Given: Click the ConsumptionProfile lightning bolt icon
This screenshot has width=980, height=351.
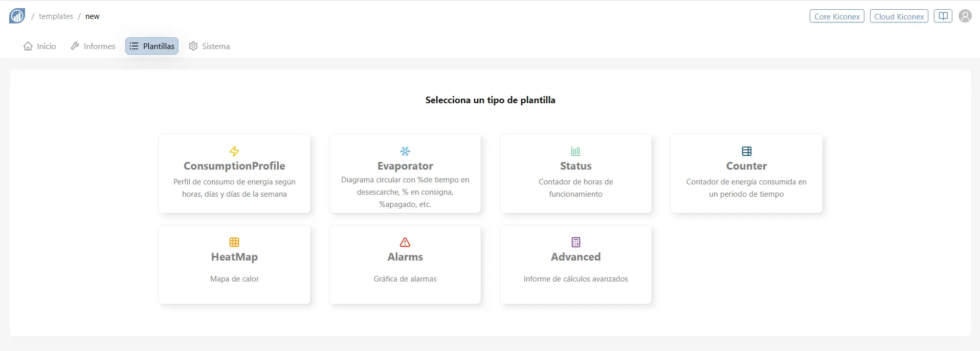Looking at the screenshot, I should point(234,151).
